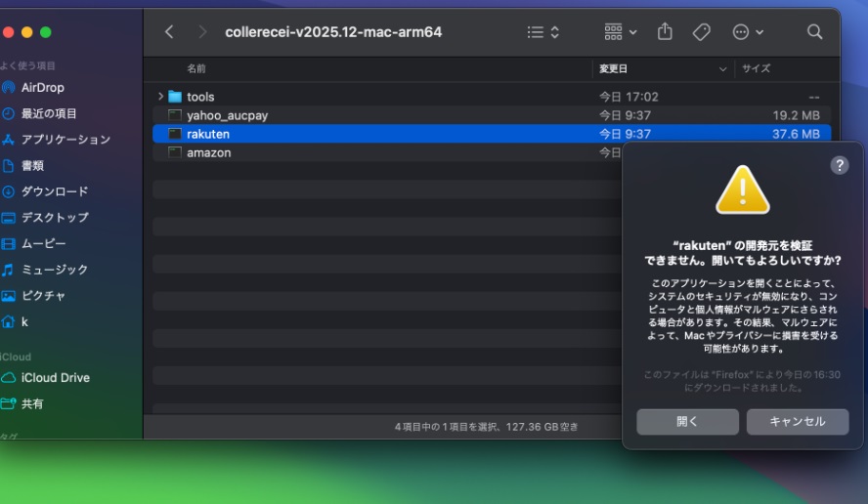This screenshot has height=504, width=868.
Task: Open ダウンロード in the sidebar
Action: [x=55, y=191]
